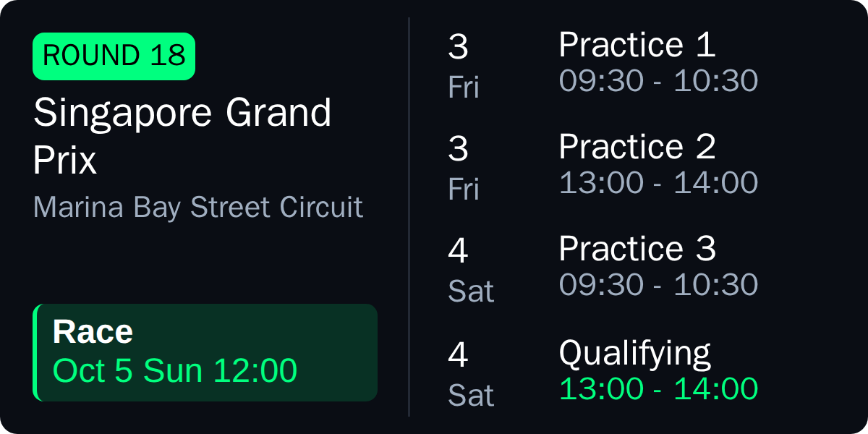Screen dimensions: 868x434
Task: Click the Practice 1 time 09:30 - 10:30
Action: pyautogui.click(x=660, y=81)
